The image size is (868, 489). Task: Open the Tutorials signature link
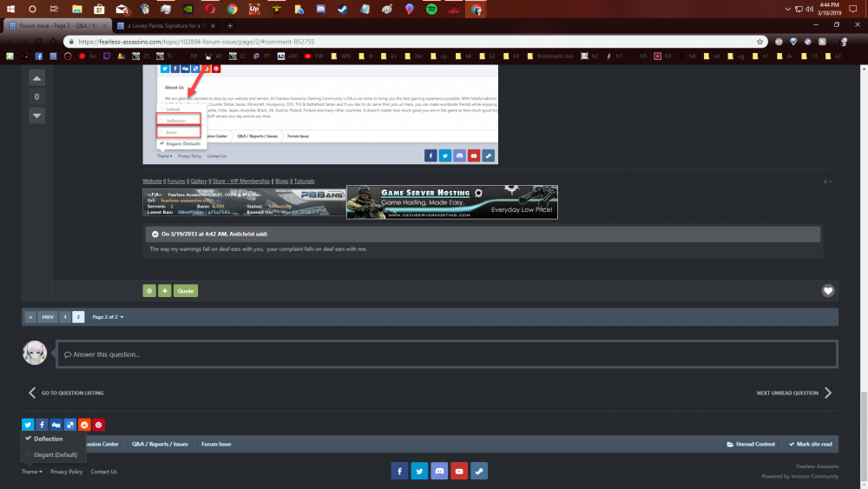point(304,181)
